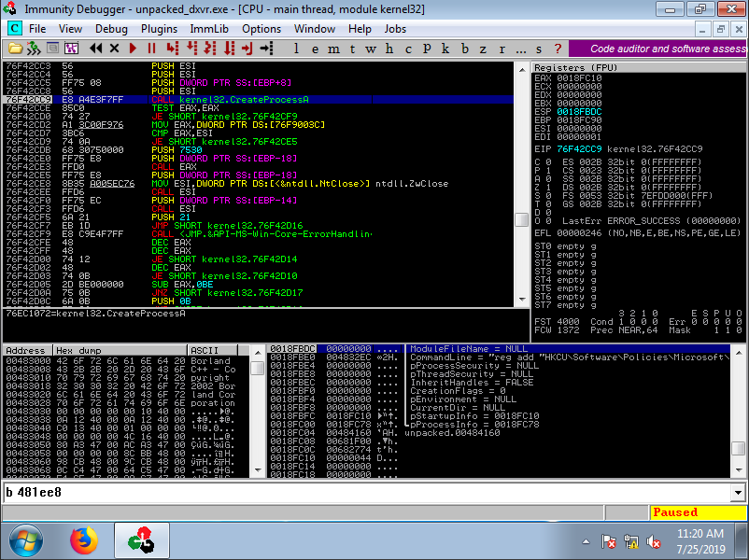Open the Window menu
This screenshot has width=749, height=560.
click(x=315, y=29)
